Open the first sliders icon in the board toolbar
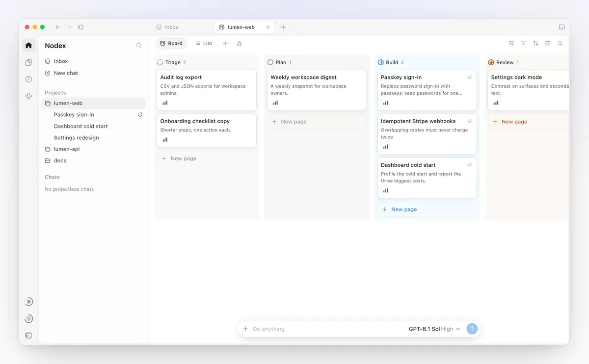 (511, 43)
